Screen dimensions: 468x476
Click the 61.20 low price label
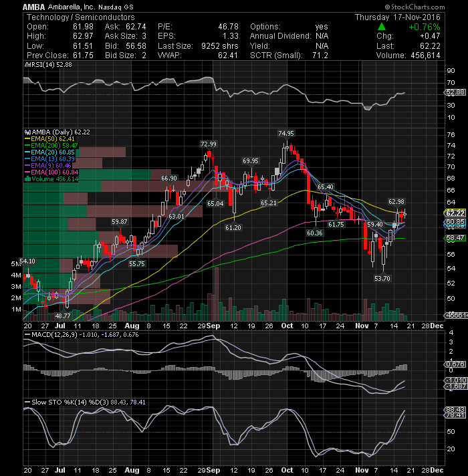tap(233, 228)
